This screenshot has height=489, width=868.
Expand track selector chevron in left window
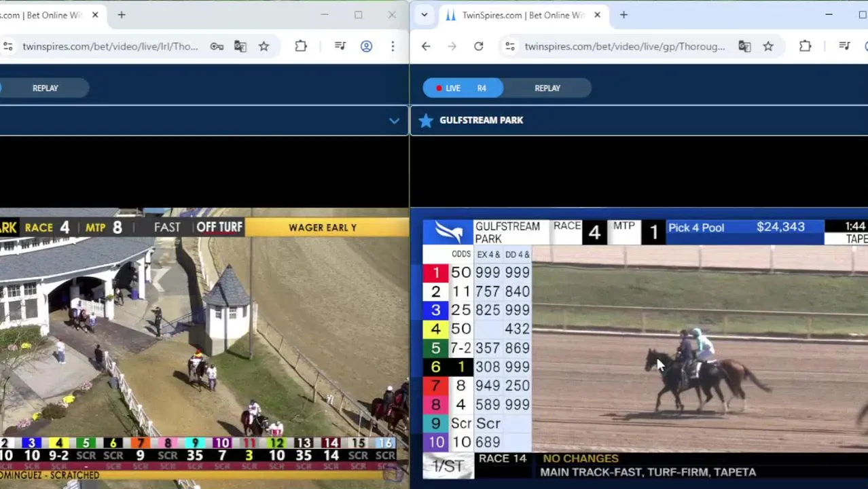pos(394,121)
